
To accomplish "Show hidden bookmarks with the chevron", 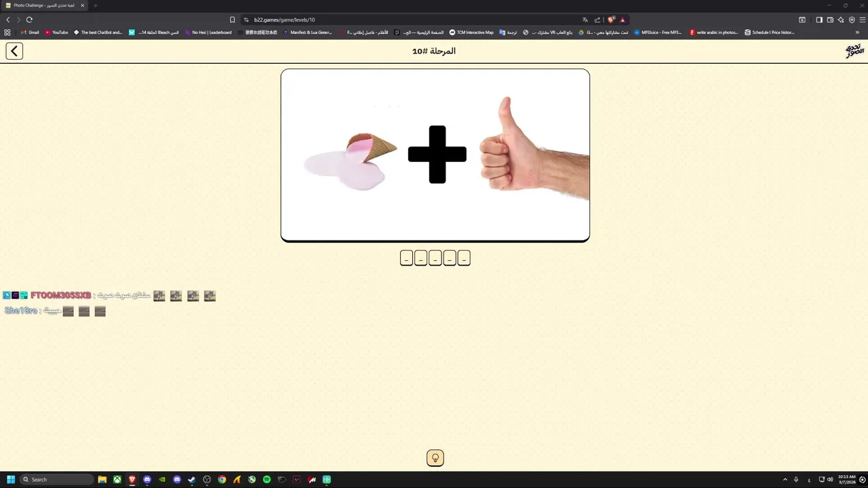I will [x=857, y=33].
